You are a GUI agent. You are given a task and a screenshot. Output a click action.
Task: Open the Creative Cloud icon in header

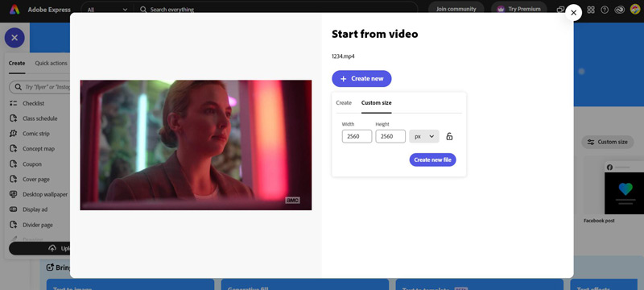click(x=619, y=10)
